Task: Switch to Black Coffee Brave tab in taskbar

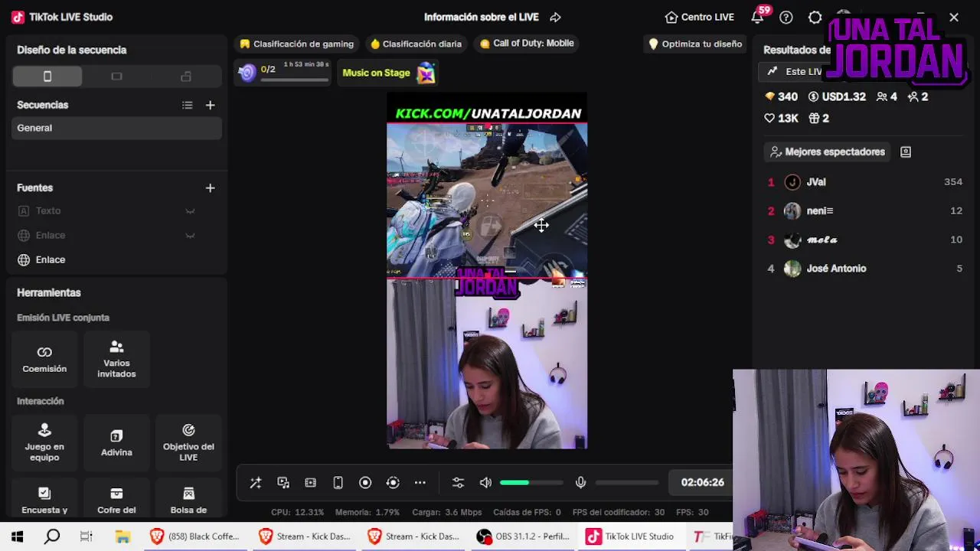Action: pos(195,536)
